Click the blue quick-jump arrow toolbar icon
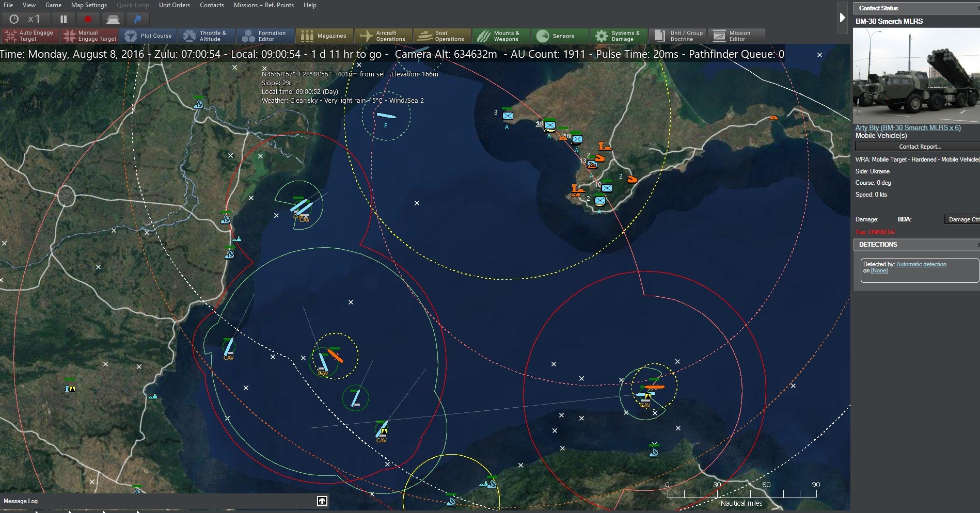This screenshot has height=513, width=980. (137, 19)
